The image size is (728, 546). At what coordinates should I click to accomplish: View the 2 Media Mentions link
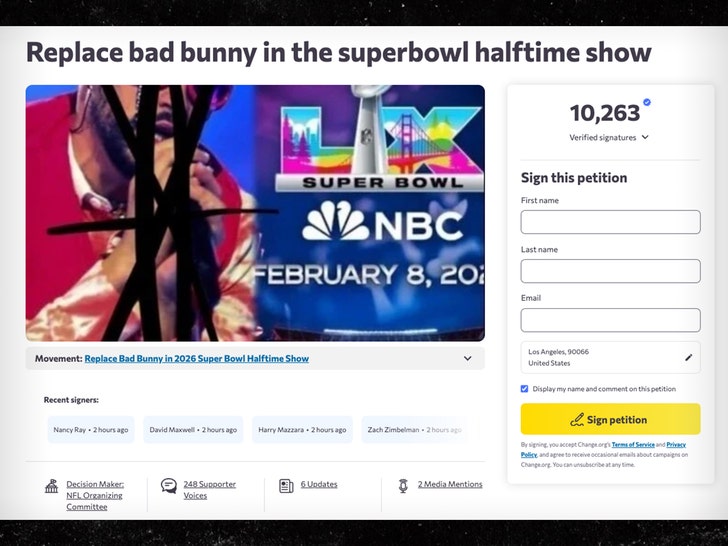click(x=450, y=484)
